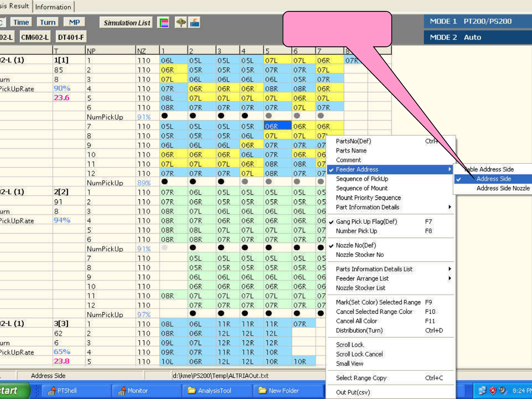532x399 pixels.
Task: Choose Mark(Set Color) Selected Range
Action: [x=378, y=302]
